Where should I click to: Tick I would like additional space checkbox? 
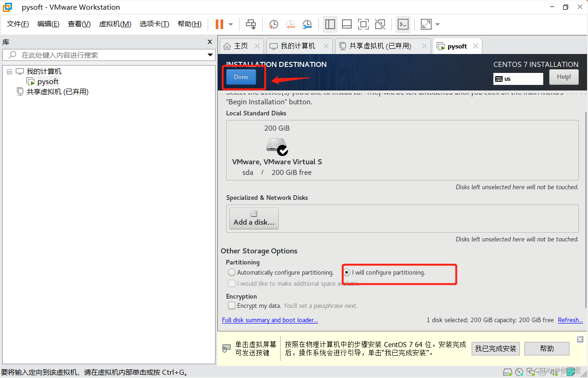[x=232, y=284]
